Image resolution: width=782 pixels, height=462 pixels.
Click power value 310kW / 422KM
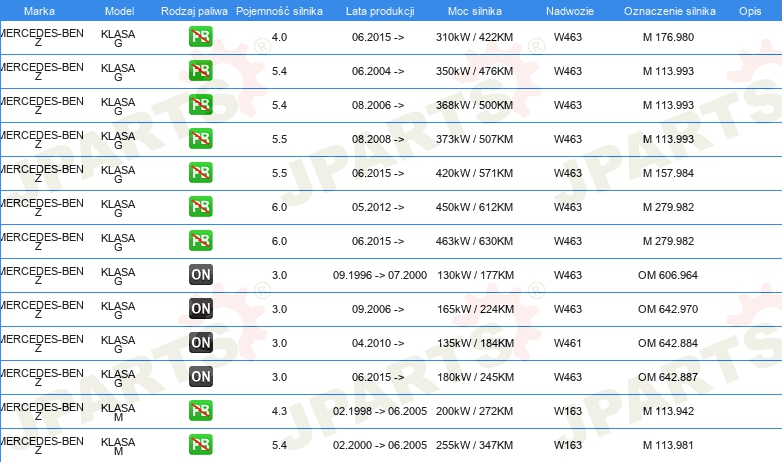pos(474,37)
